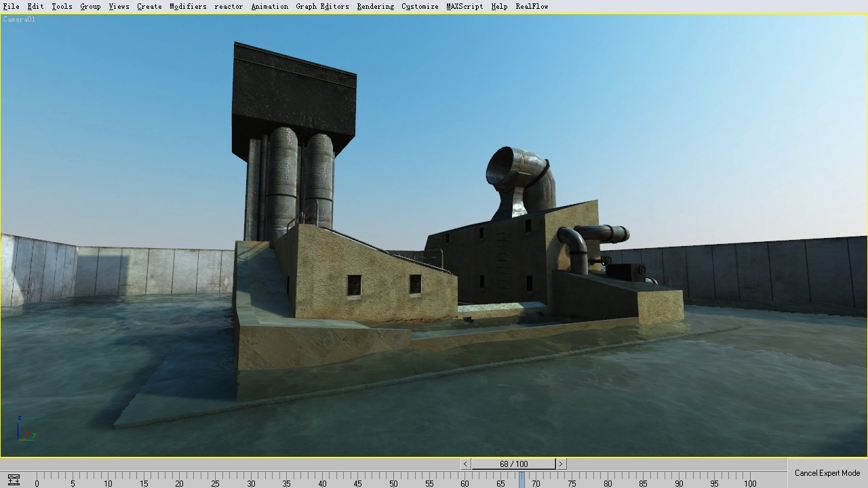Image resolution: width=868 pixels, height=488 pixels.
Task: Click the current frame marker on track bar
Action: pyautogui.click(x=521, y=479)
